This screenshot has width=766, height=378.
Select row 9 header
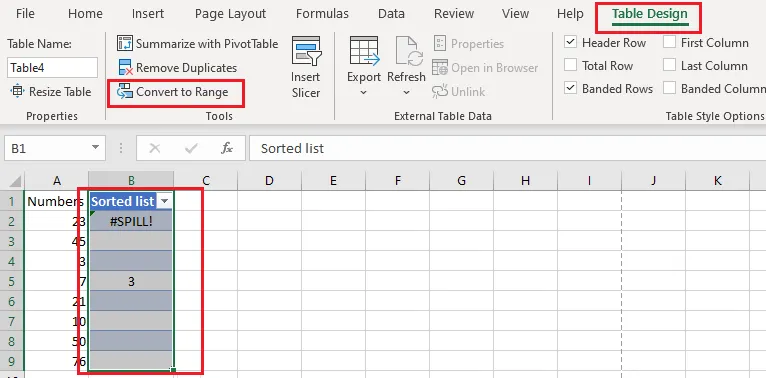coord(12,362)
